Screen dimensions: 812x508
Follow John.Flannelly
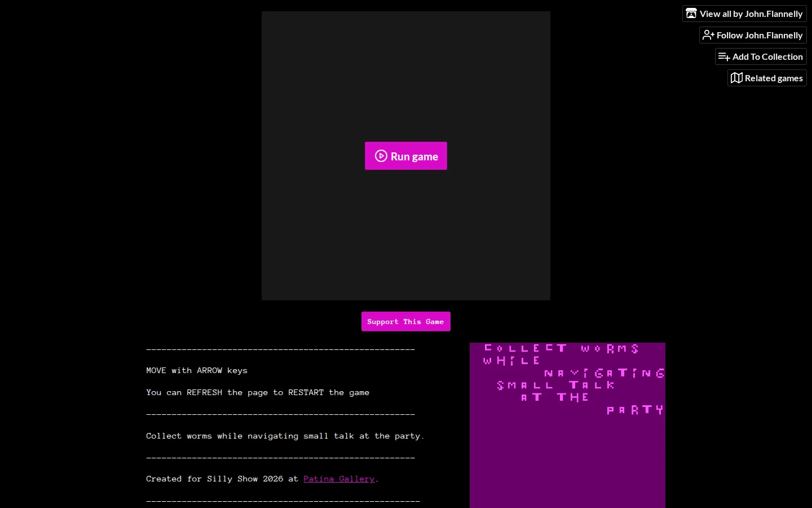pos(753,35)
